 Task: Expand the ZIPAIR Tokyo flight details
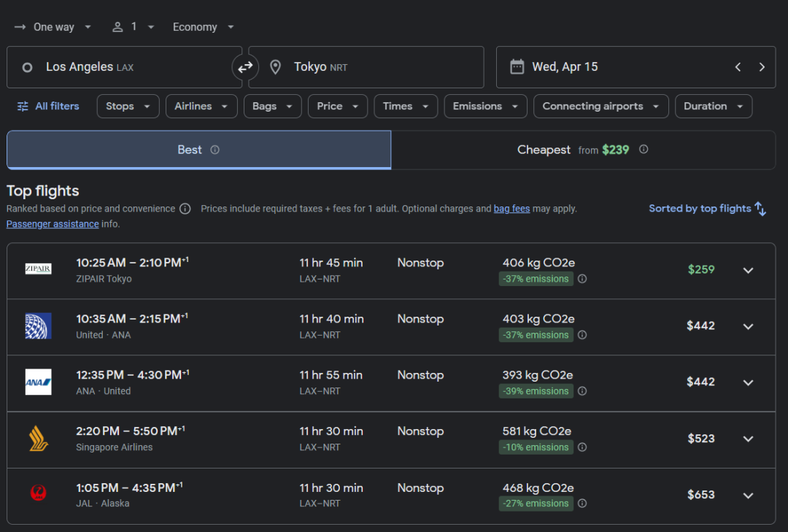(748, 270)
